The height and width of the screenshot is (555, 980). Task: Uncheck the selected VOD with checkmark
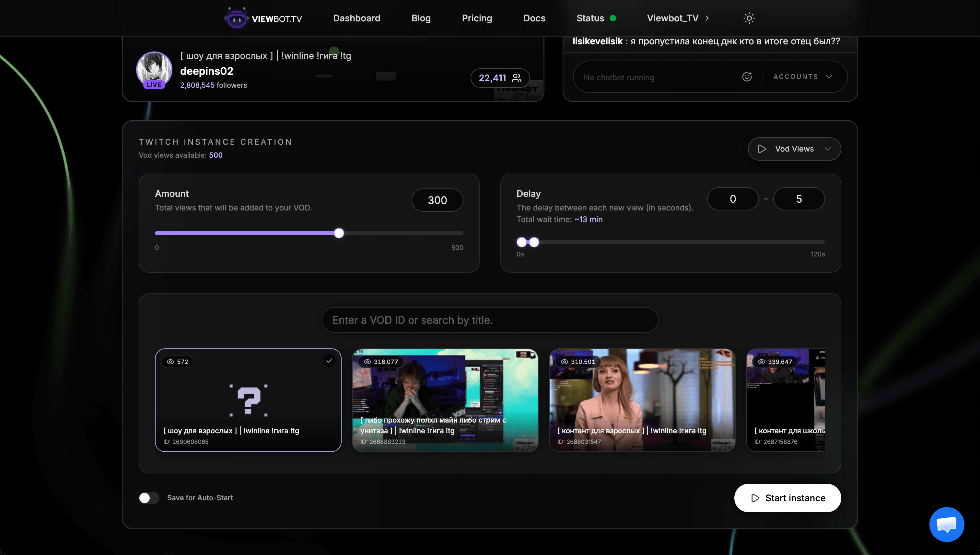coord(329,360)
